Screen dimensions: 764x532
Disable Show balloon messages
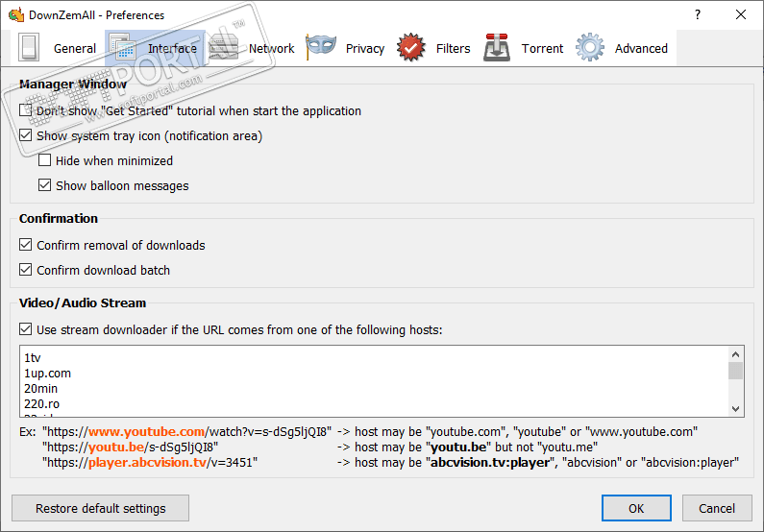pos(45,185)
